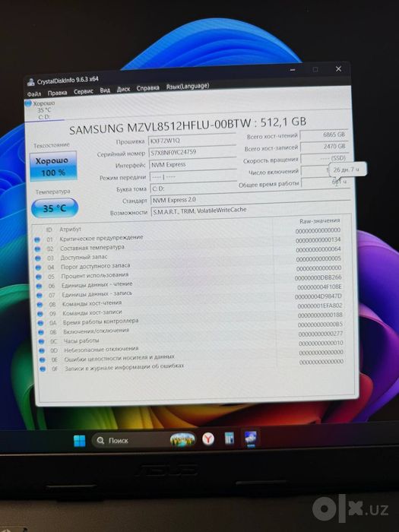Click rotation speed value (SSD)
The height and width of the screenshot is (532, 399).
325,158
